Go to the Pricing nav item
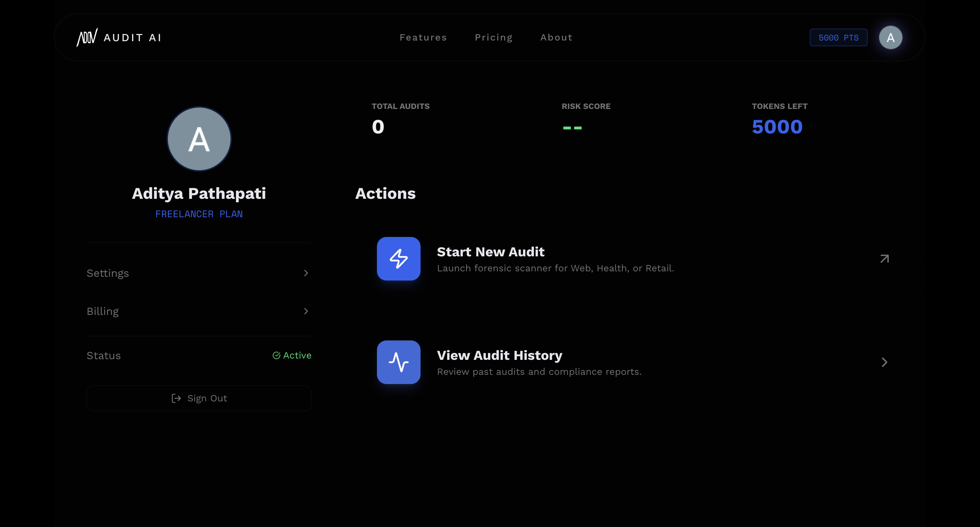Viewport: 980px width, 527px height. click(x=493, y=37)
